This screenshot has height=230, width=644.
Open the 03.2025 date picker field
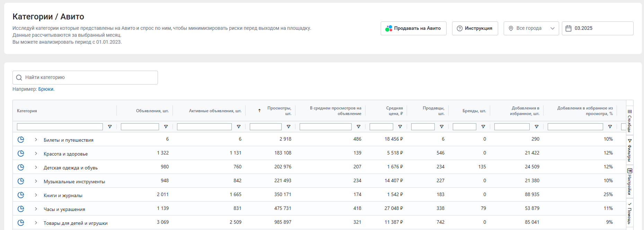click(x=597, y=28)
